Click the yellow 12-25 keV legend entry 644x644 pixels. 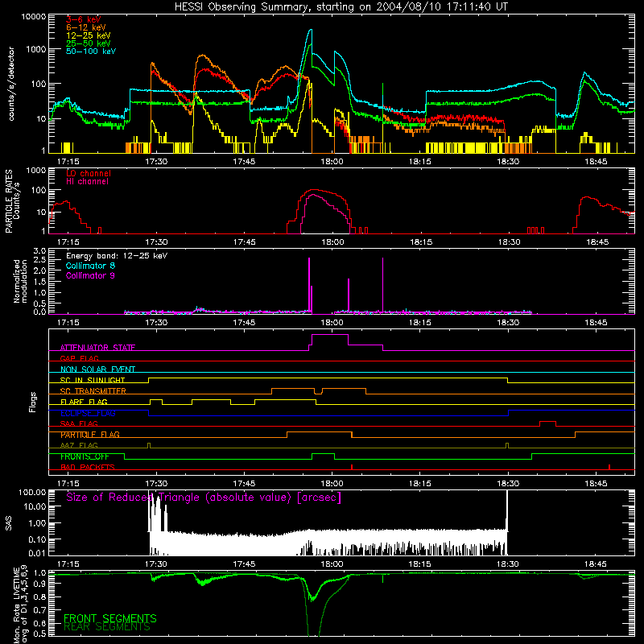point(89,35)
